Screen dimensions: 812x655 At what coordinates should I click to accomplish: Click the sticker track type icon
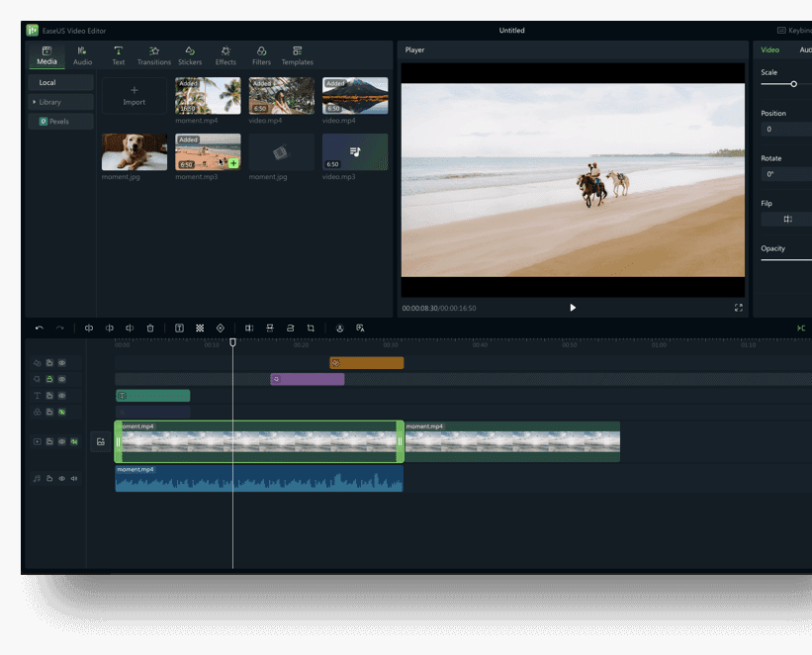click(38, 363)
